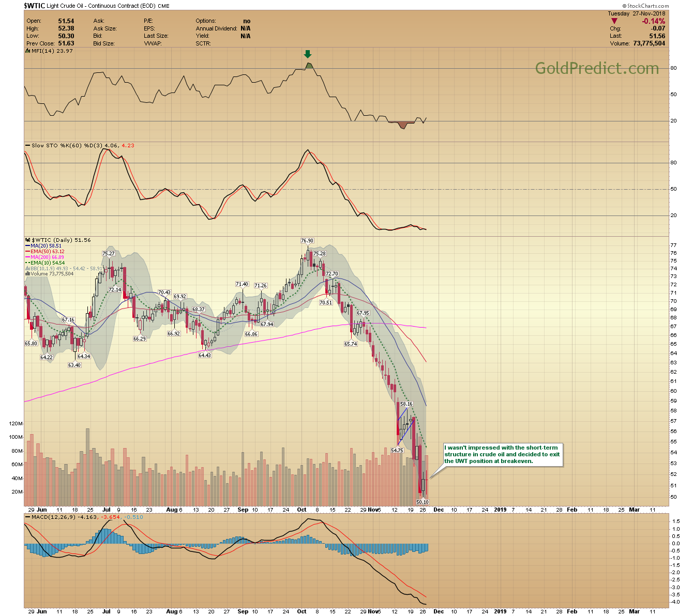
Task: Click the header Volume value 73,775,504
Action: coord(649,43)
